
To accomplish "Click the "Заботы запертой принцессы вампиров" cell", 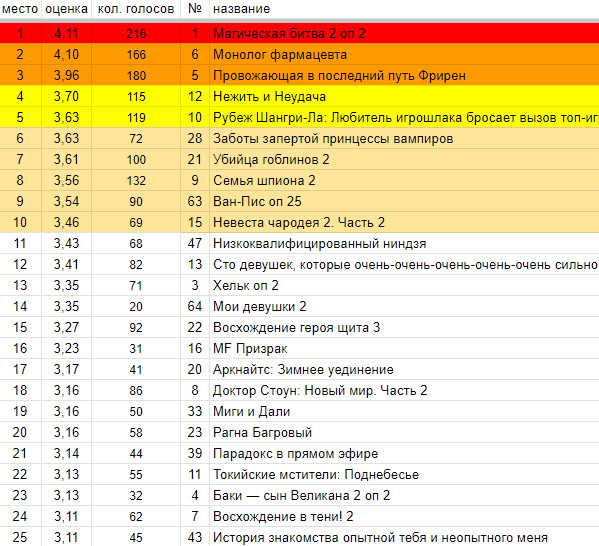I will point(404,138).
